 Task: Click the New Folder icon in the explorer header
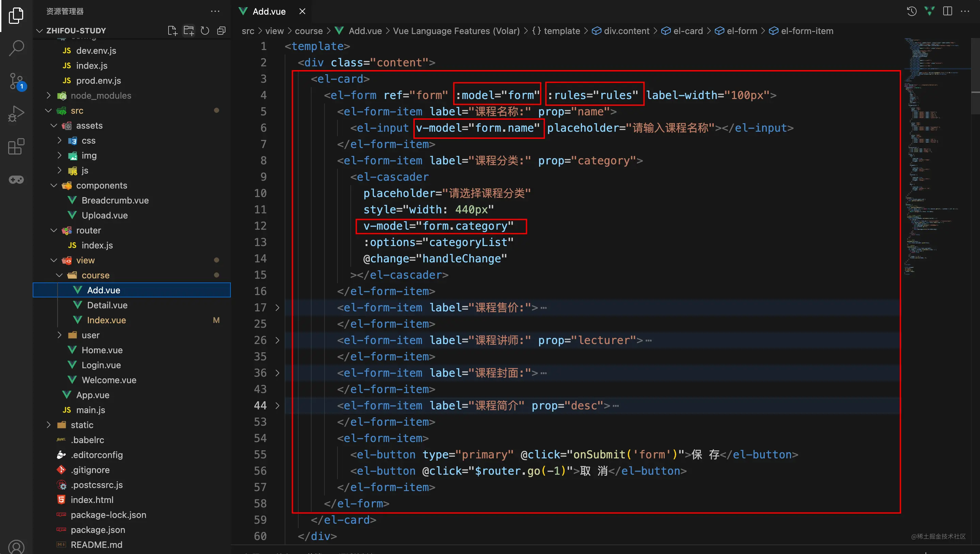pyautogui.click(x=189, y=30)
